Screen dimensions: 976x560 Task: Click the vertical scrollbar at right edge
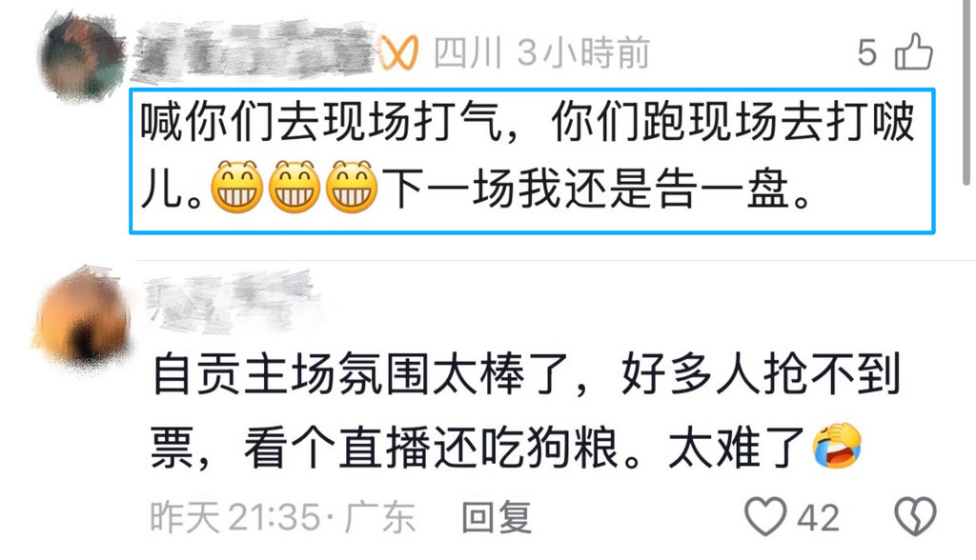tap(966, 93)
